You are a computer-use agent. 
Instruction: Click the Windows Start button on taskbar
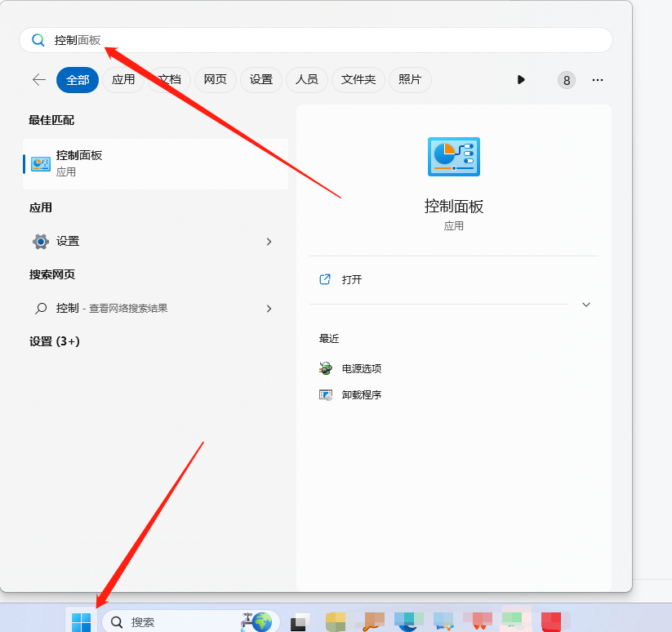click(82, 621)
